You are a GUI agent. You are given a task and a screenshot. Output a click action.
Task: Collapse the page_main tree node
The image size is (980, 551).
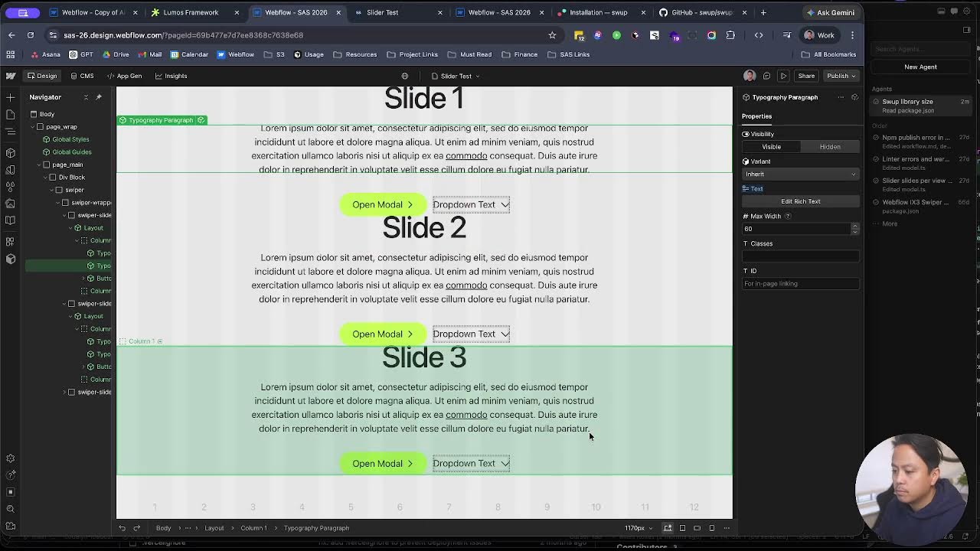tap(41, 165)
